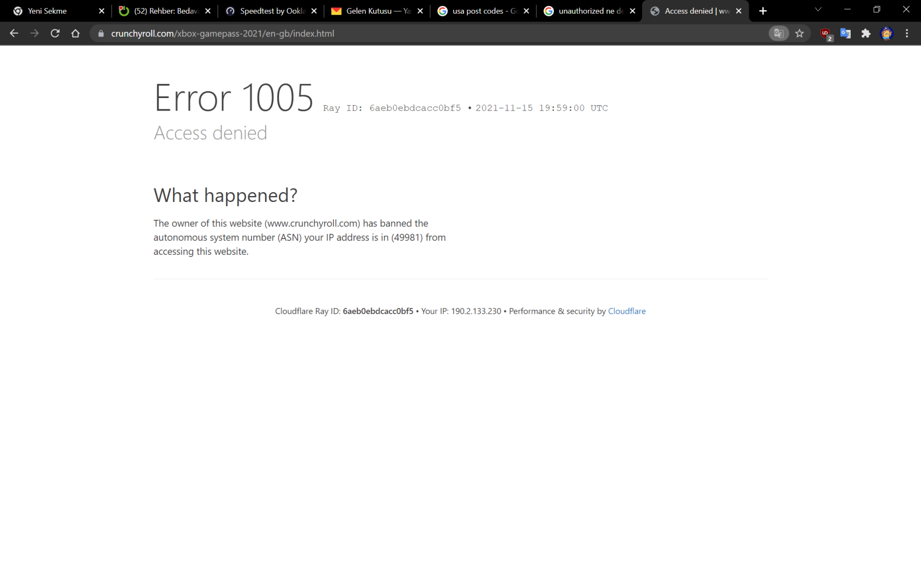This screenshot has height=588, width=921.
Task: Restore down the Chrome window
Action: point(877,10)
